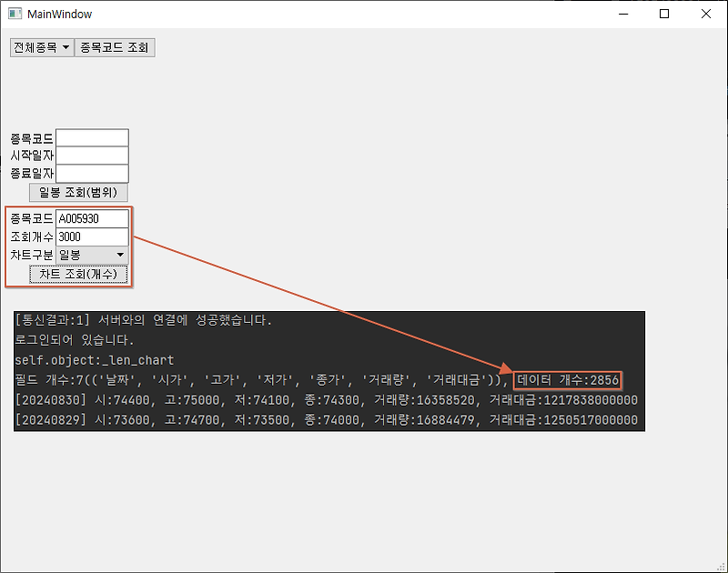The height and width of the screenshot is (573, 728).
Task: Expand the 차트구분 chart type combo box
Action: click(89, 255)
